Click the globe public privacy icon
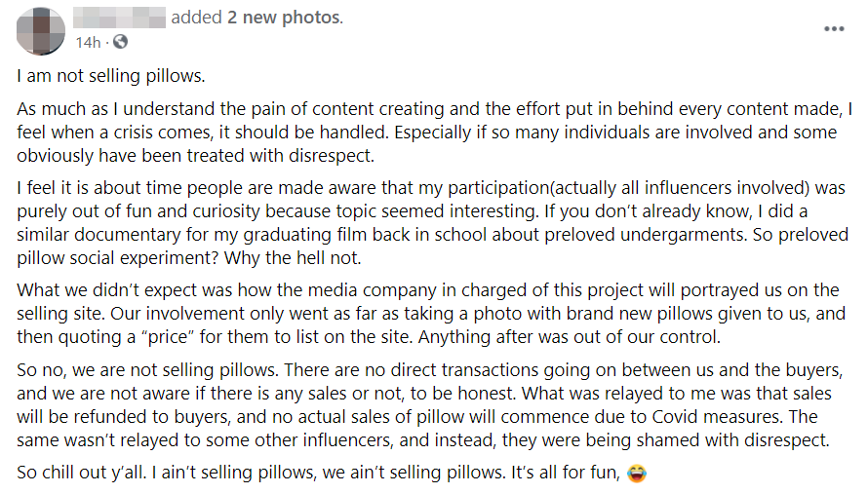 pyautogui.click(x=120, y=42)
